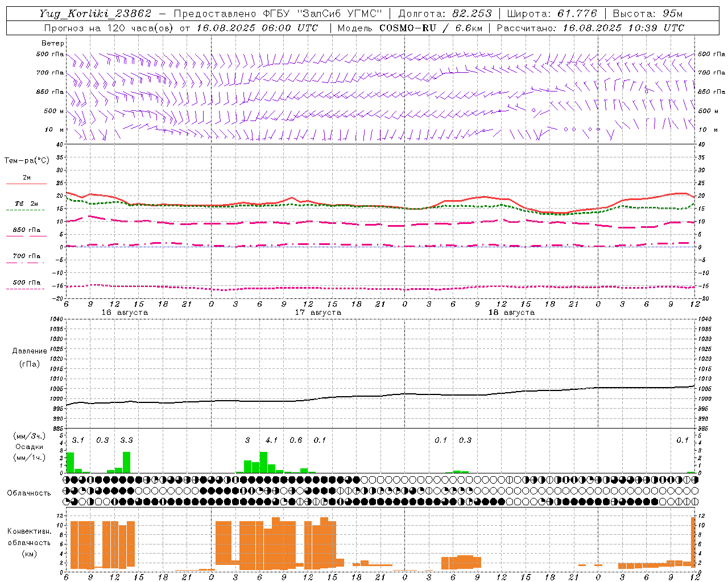This screenshot has width=728, height=582.
Task: Click the longitude value 82.253
Action: point(473,14)
